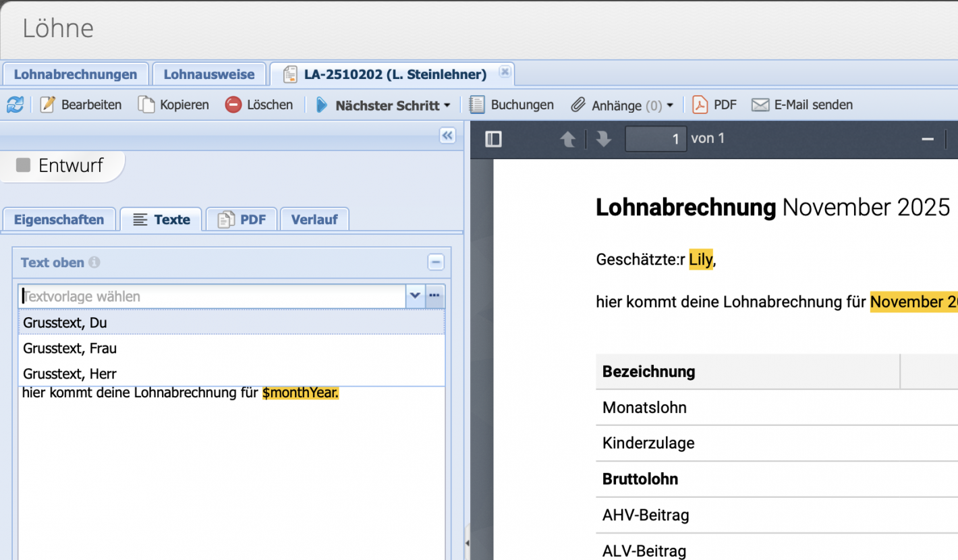Image resolution: width=958 pixels, height=560 pixels.
Task: Click the Löschen button
Action: pyautogui.click(x=258, y=105)
